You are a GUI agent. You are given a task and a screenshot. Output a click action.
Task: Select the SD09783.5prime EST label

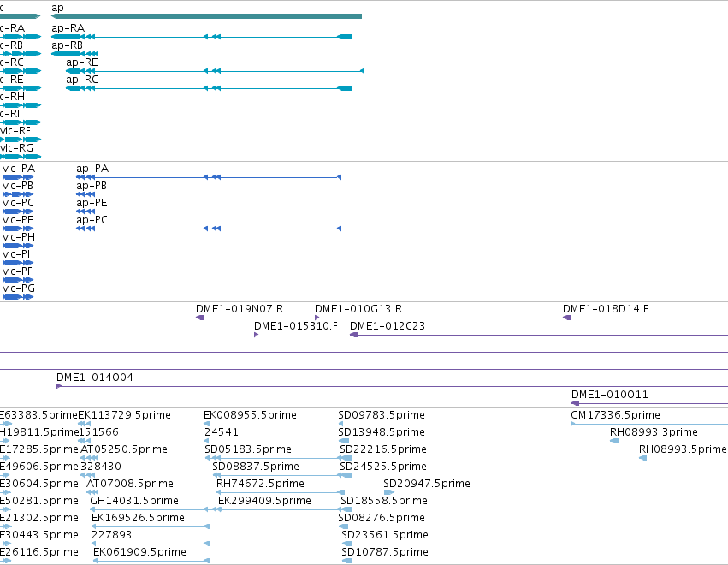pyautogui.click(x=382, y=415)
